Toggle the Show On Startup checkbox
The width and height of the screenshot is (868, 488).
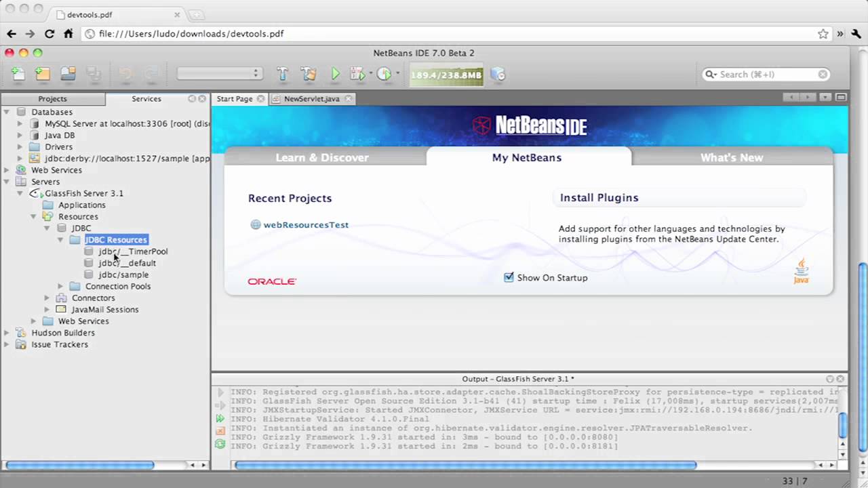[509, 277]
